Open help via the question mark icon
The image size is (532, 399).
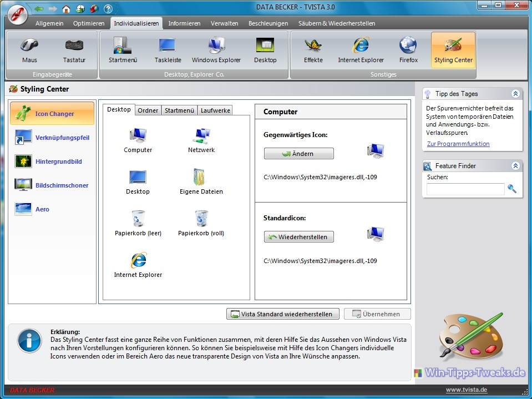[108, 8]
